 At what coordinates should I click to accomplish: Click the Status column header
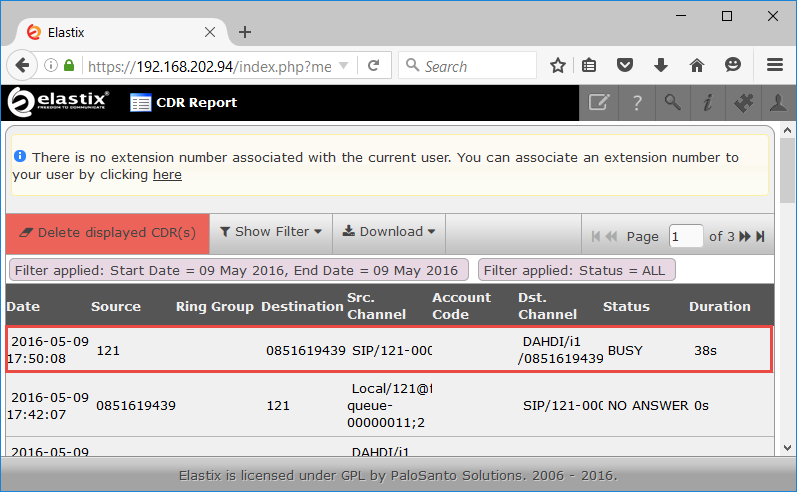click(626, 306)
